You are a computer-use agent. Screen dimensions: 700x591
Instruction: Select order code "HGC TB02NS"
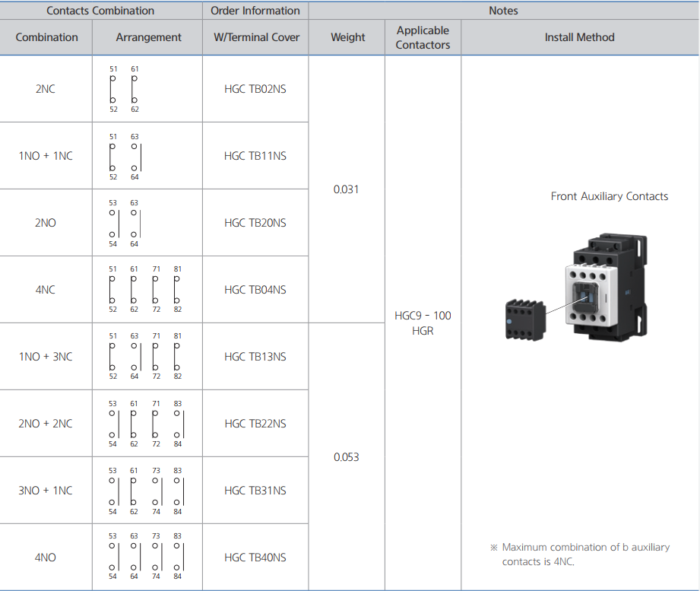click(255, 89)
